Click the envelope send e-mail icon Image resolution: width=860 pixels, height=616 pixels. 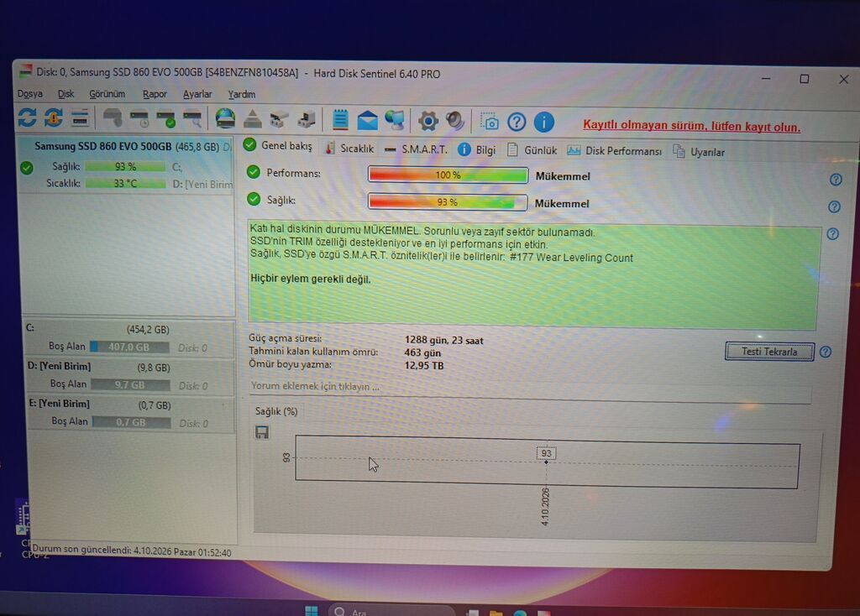(x=368, y=120)
